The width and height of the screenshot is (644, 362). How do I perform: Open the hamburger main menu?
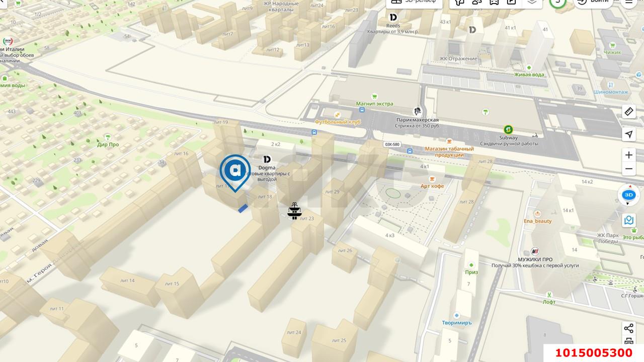coord(629,2)
